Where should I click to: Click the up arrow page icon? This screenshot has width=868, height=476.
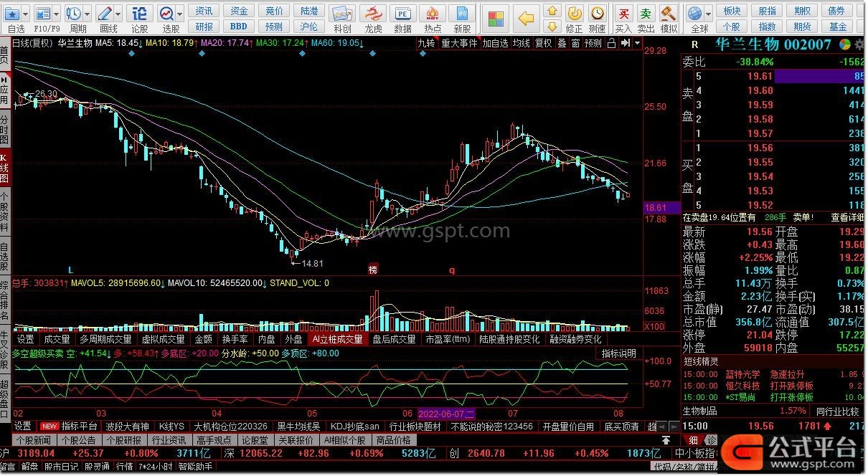click(x=552, y=10)
